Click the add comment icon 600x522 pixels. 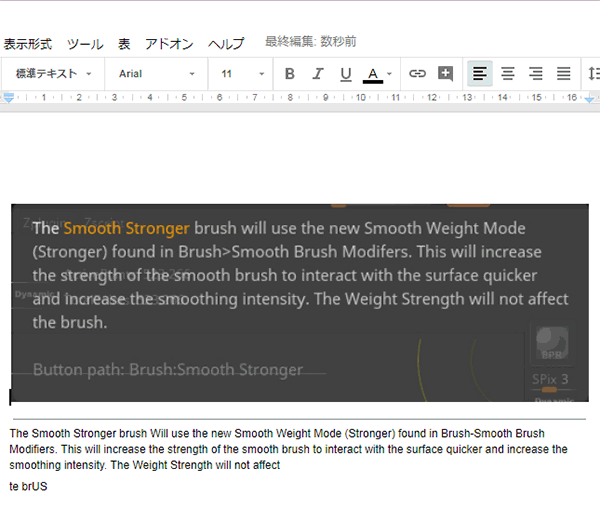[x=445, y=74]
